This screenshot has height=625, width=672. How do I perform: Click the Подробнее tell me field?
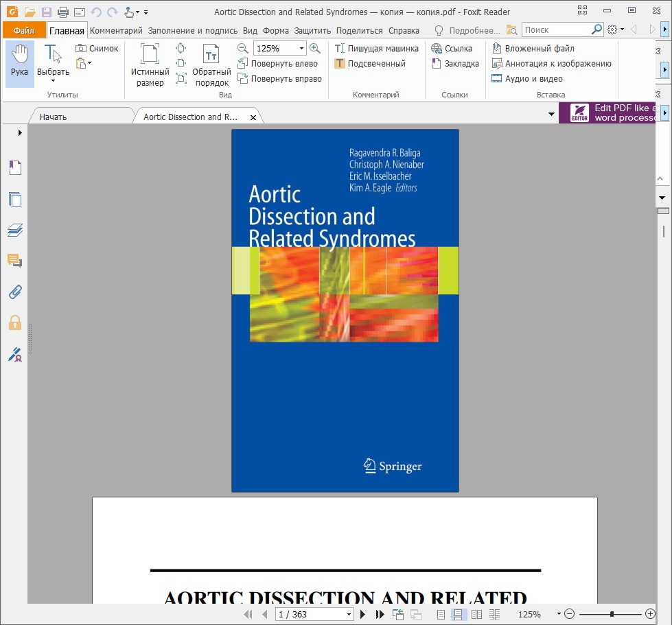click(474, 30)
